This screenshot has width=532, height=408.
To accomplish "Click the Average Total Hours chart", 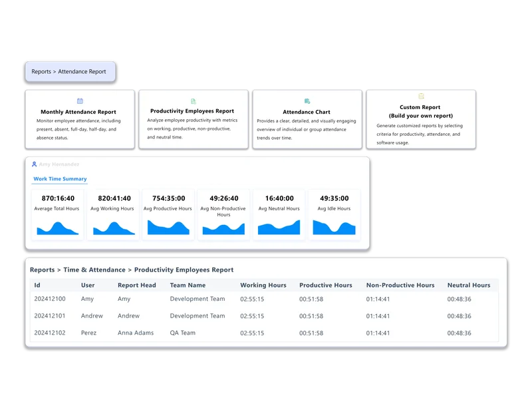I will (58, 228).
